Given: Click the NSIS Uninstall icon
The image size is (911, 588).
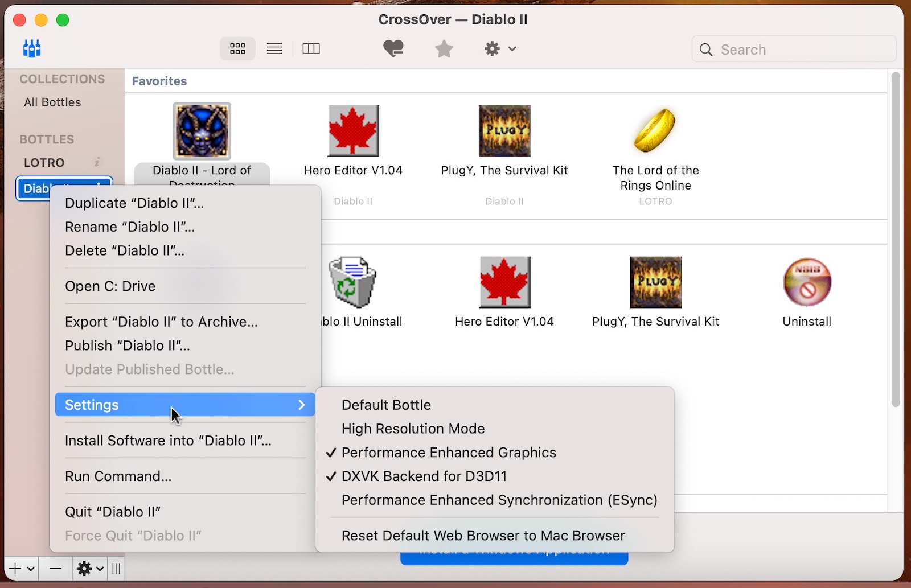Looking at the screenshot, I should [x=807, y=282].
